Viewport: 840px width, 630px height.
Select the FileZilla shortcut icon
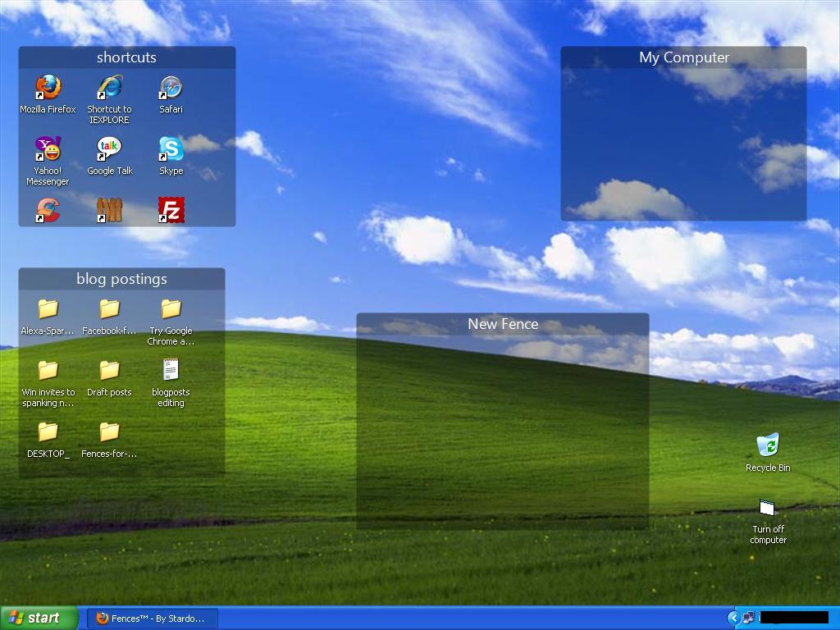[x=171, y=210]
